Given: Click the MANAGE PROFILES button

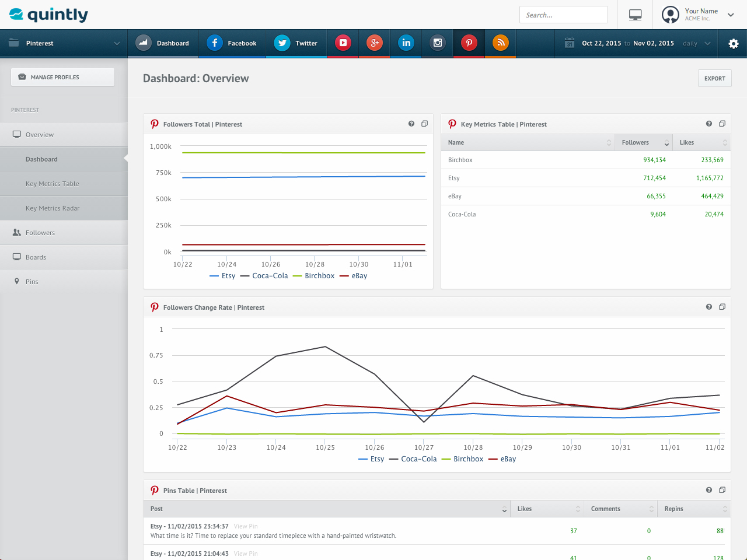Looking at the screenshot, I should [62, 77].
